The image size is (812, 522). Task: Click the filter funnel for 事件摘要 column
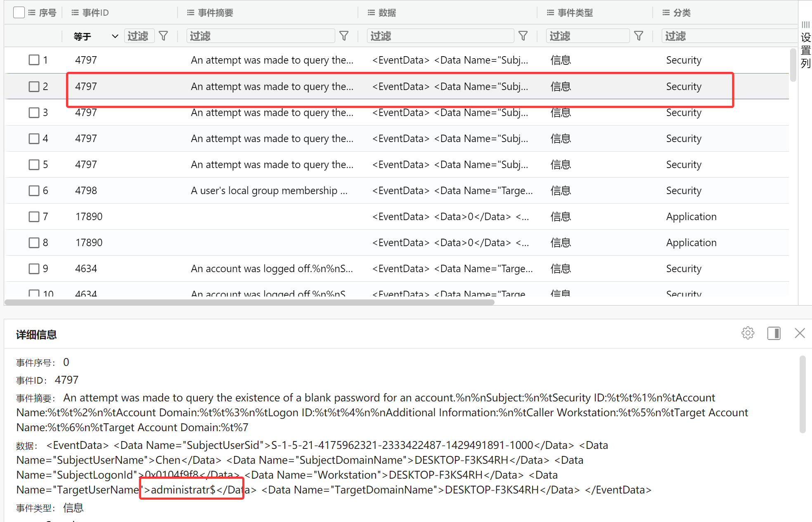343,36
